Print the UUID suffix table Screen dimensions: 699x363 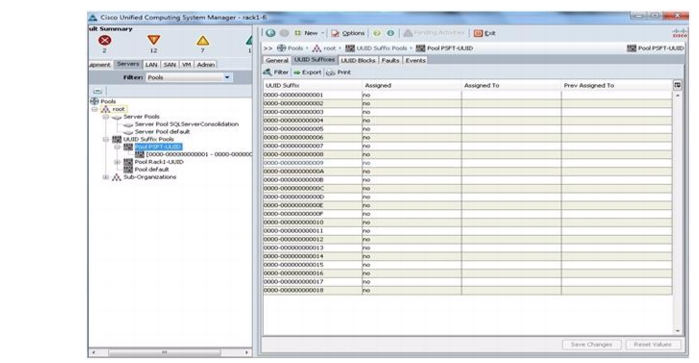point(338,72)
